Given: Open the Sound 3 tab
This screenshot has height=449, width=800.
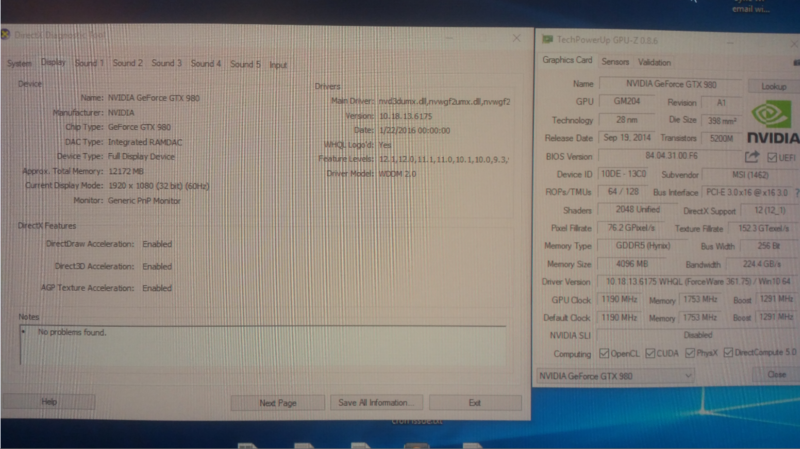Looking at the screenshot, I should (x=166, y=63).
